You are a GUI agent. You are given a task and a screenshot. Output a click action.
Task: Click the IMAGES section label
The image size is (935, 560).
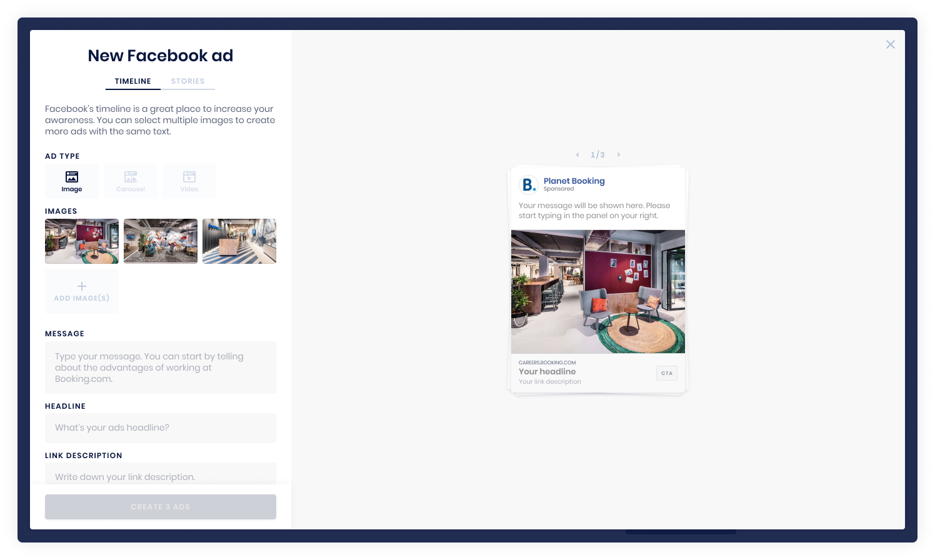click(61, 211)
